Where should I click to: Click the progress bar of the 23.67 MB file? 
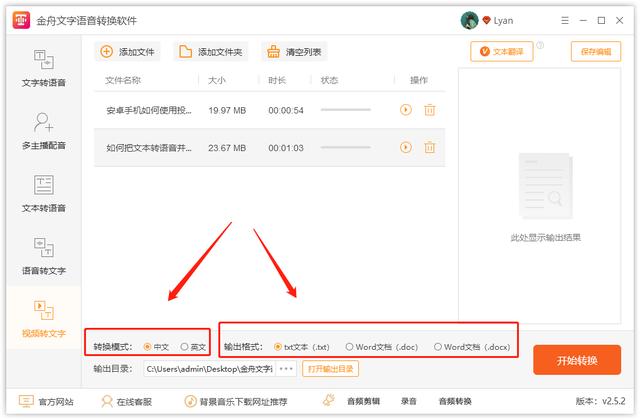tap(345, 147)
